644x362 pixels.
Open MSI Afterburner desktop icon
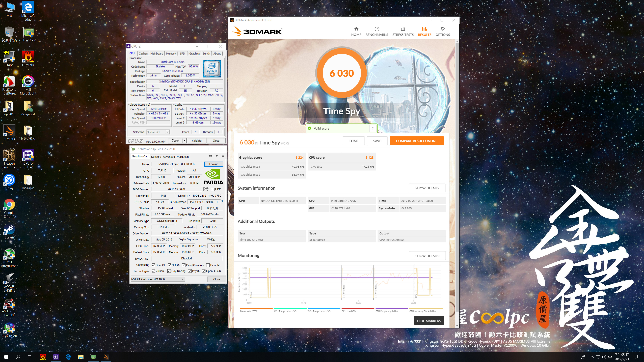tap(9, 258)
